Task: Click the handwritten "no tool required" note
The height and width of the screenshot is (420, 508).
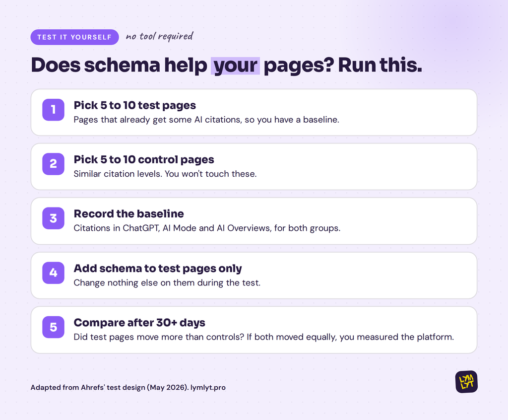Action: 159,37
